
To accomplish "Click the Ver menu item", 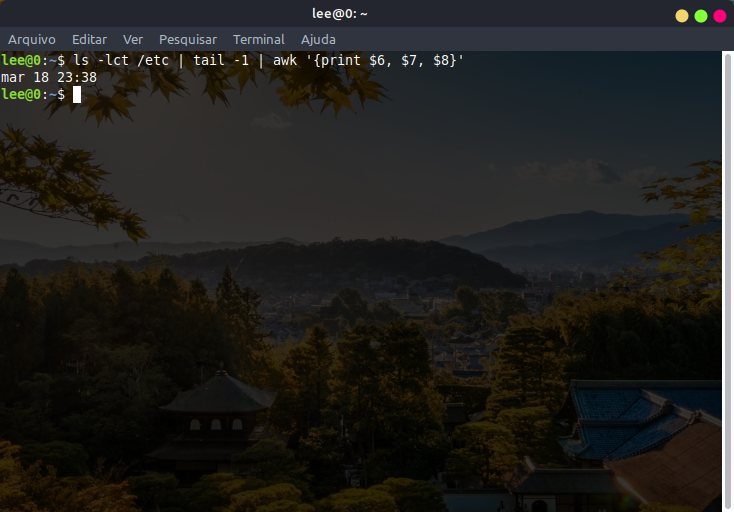I will [133, 39].
